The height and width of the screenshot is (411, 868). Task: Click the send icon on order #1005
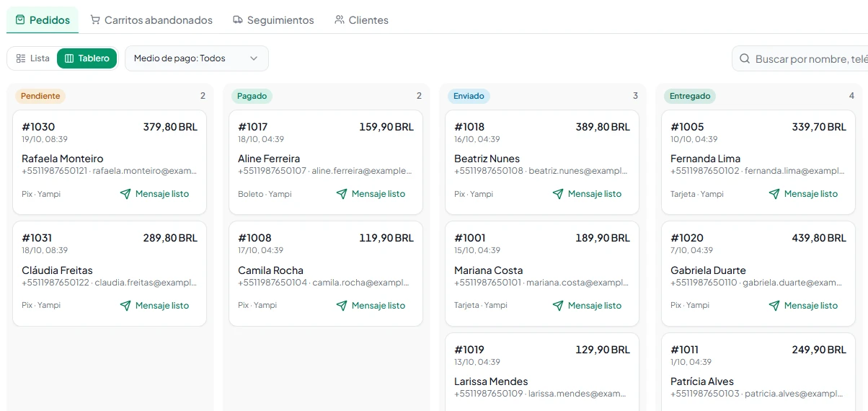pyautogui.click(x=774, y=194)
